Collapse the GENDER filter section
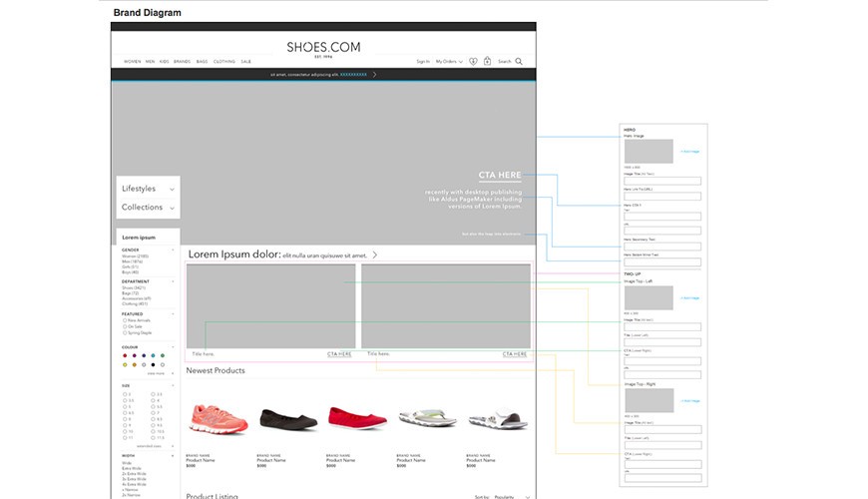 173,249
